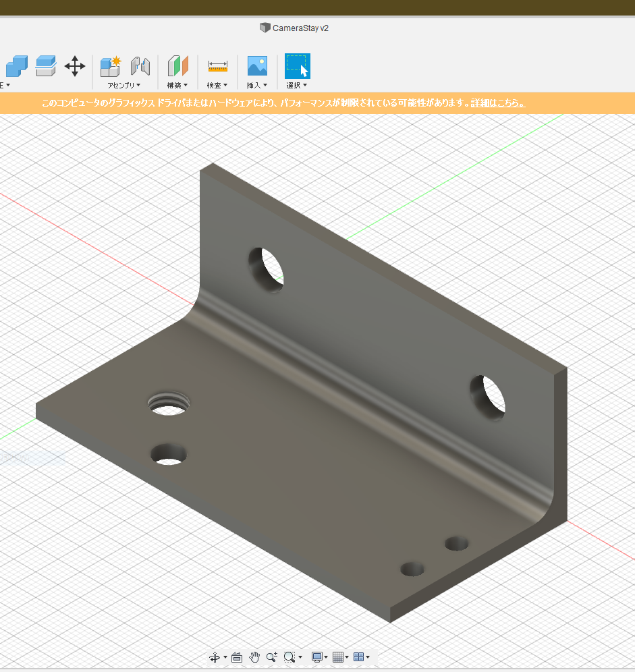Click the 詳細はこちら link
635x672 pixels.
[498, 103]
